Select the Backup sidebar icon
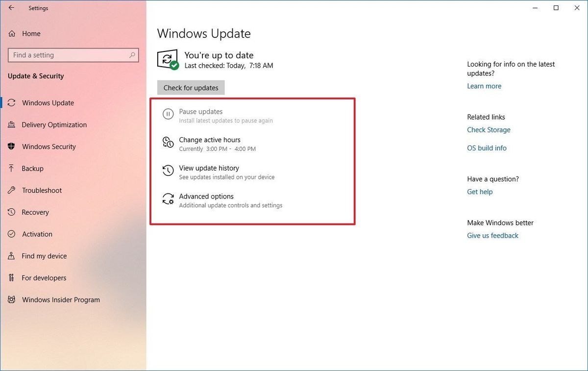The width and height of the screenshot is (588, 371). (10, 169)
